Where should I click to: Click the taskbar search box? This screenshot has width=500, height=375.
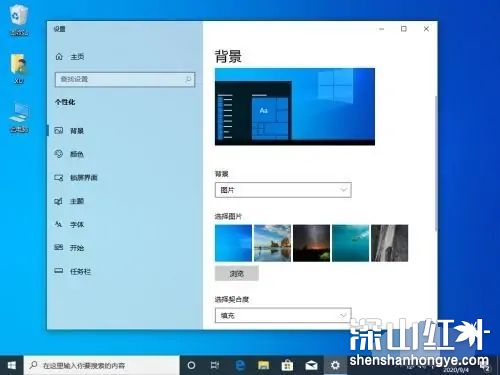click(x=102, y=365)
